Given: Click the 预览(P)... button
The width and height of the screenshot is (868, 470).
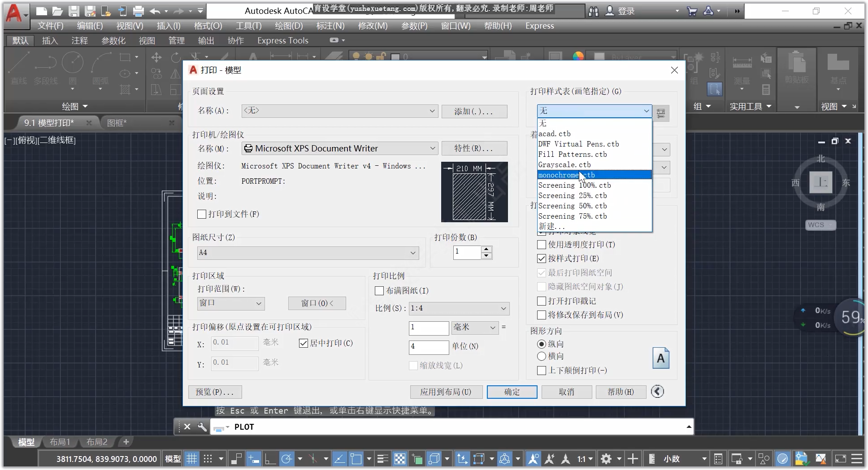Looking at the screenshot, I should pos(215,392).
